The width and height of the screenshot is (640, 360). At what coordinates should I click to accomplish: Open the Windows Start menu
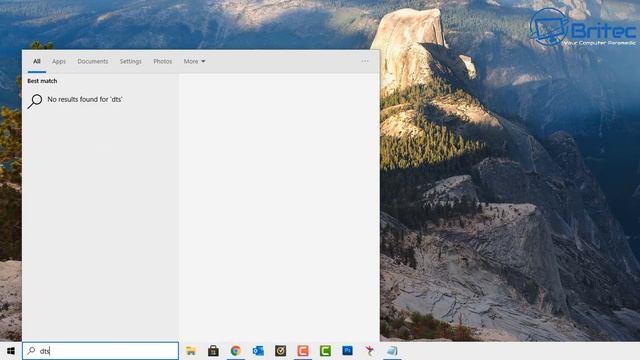[11, 351]
